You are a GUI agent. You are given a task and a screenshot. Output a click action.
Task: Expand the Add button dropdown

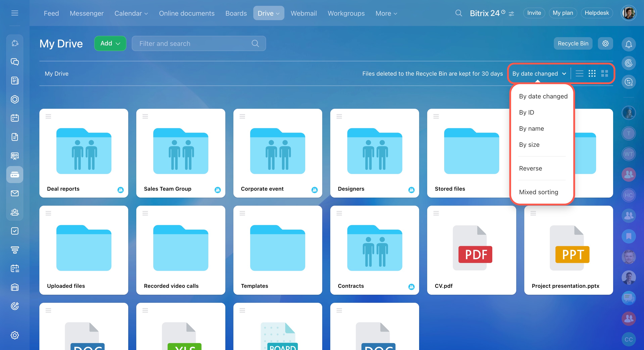tap(110, 43)
